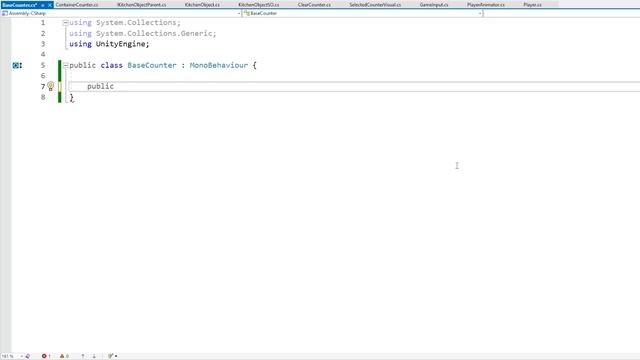
Task: Click the Unity script indicator on line 5
Action: point(17,65)
